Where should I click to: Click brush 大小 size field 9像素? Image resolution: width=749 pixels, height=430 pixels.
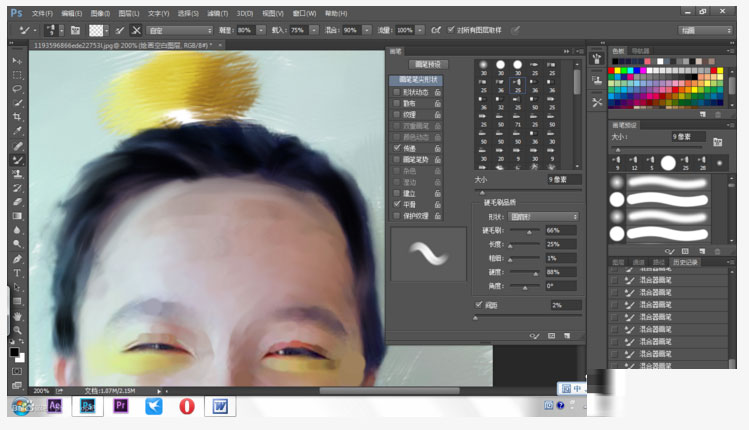564,180
